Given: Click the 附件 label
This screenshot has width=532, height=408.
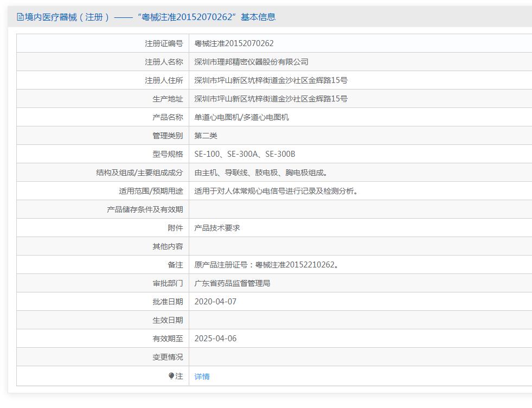Looking at the screenshot, I should [x=175, y=228].
